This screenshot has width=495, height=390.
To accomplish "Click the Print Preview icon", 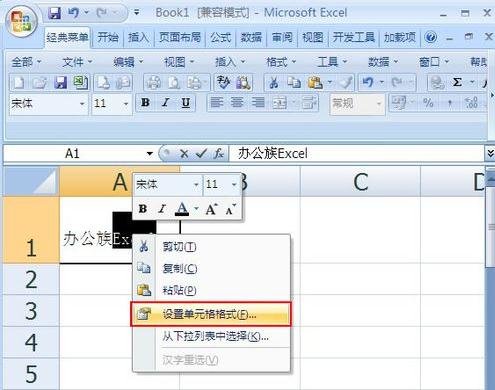I will [174, 82].
